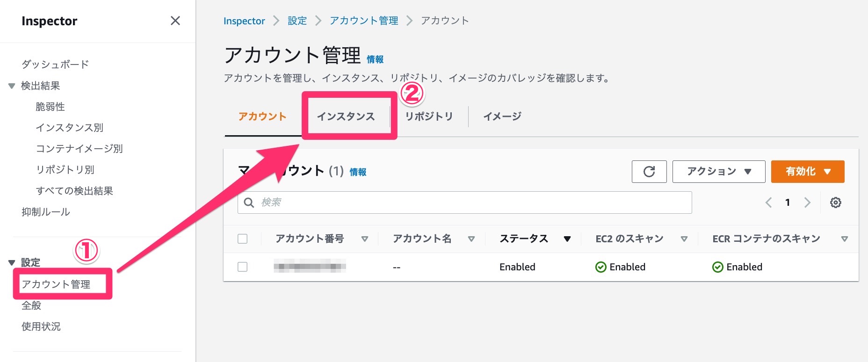Switch to the リポジトリ tab

click(x=428, y=116)
